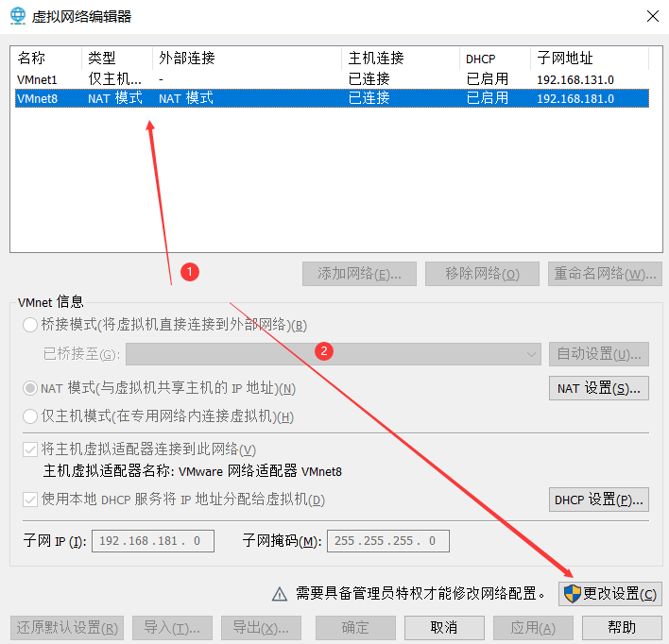
Task: Click the 子网地址 column header
Action: (x=590, y=58)
